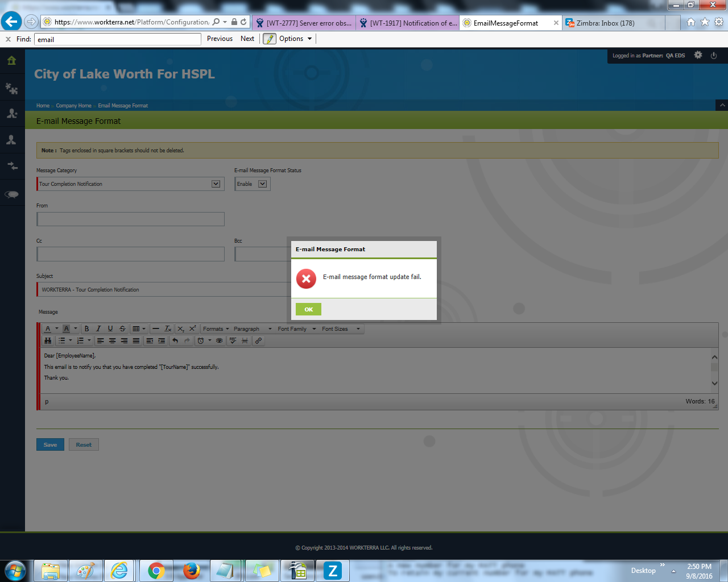Click the insert link icon in editor
This screenshot has width=728, height=582.
[259, 341]
